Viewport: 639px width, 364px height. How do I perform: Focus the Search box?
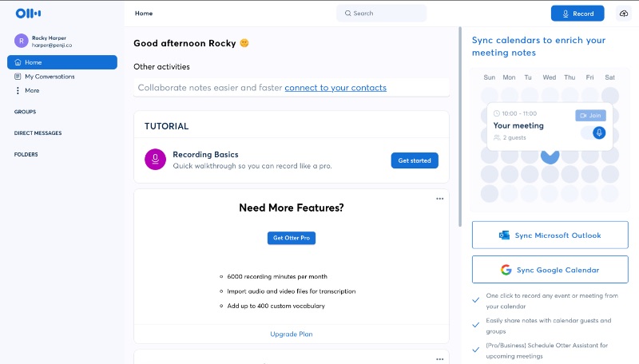tap(382, 13)
